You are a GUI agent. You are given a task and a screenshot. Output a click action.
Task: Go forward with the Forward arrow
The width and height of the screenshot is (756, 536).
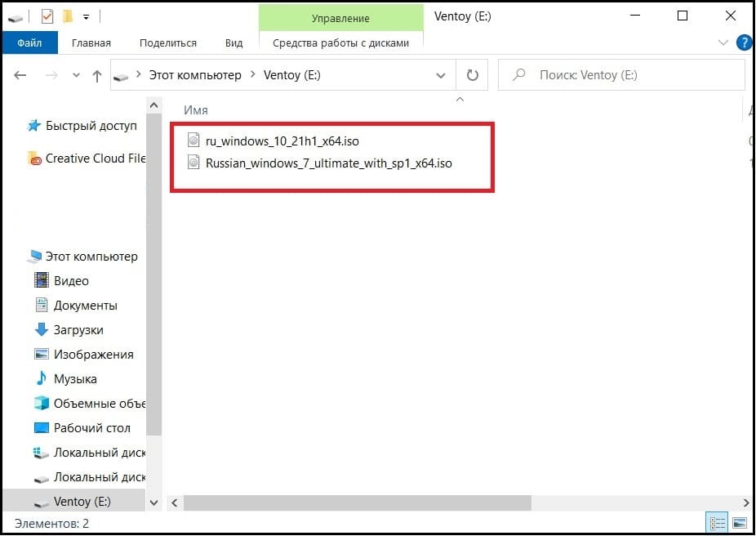(51, 75)
